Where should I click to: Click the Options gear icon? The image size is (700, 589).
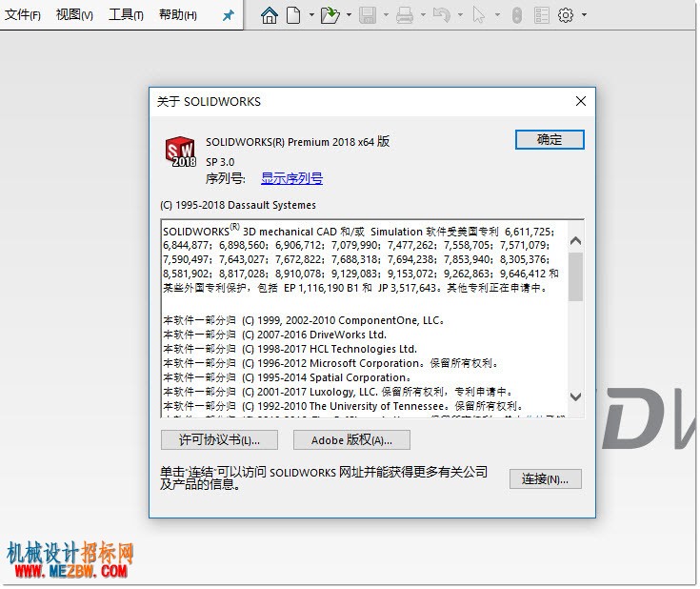coord(566,15)
